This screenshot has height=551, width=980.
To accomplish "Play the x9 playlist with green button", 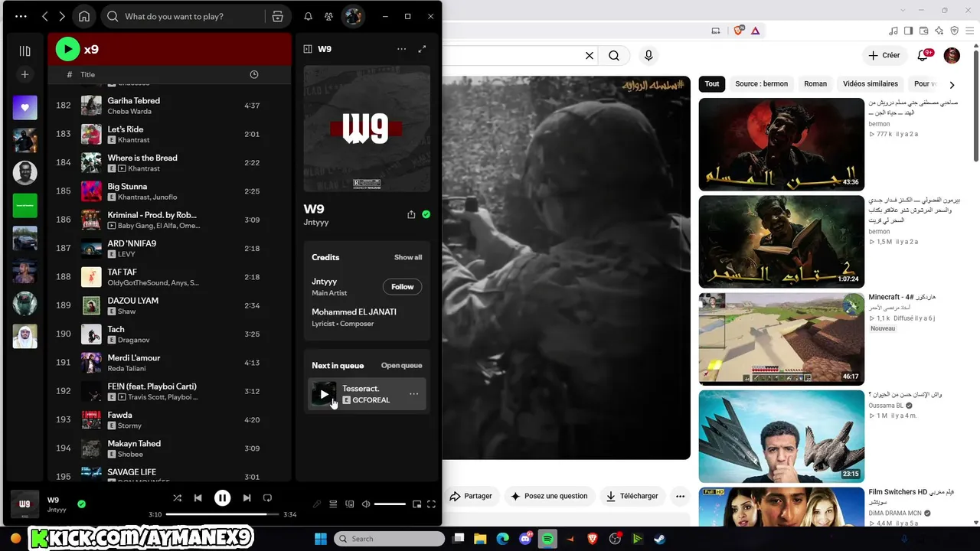I will tap(67, 49).
